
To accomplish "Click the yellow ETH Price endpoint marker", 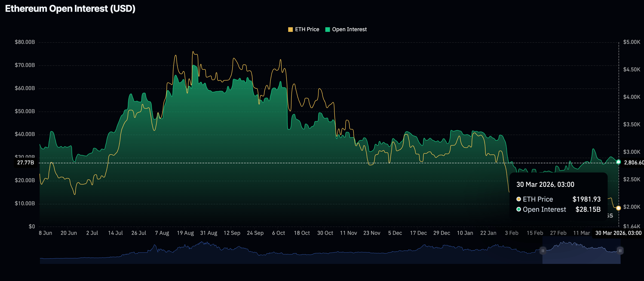I will click(x=618, y=208).
